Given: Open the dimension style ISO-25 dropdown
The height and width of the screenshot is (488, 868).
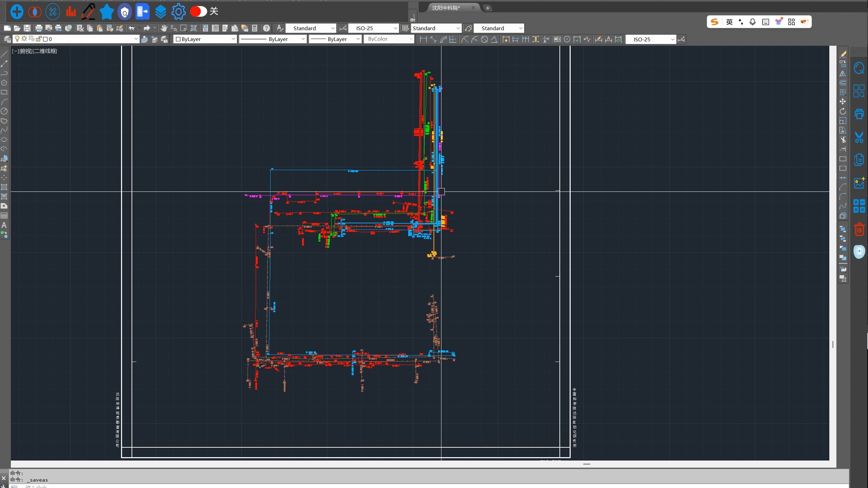Looking at the screenshot, I should (373, 28).
